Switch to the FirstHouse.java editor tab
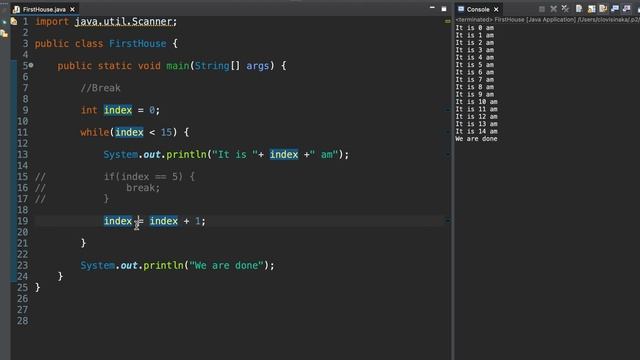Screen dimensions: 640x360 [x=44, y=9]
